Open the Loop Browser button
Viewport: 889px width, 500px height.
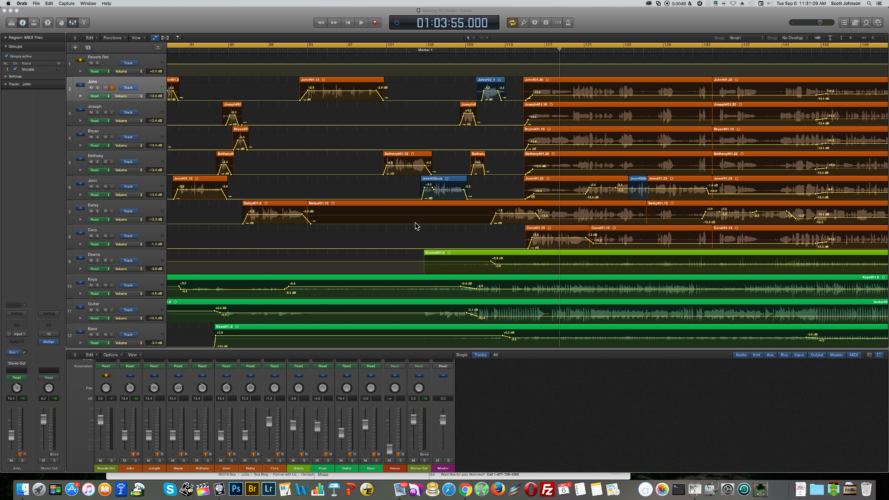point(866,23)
